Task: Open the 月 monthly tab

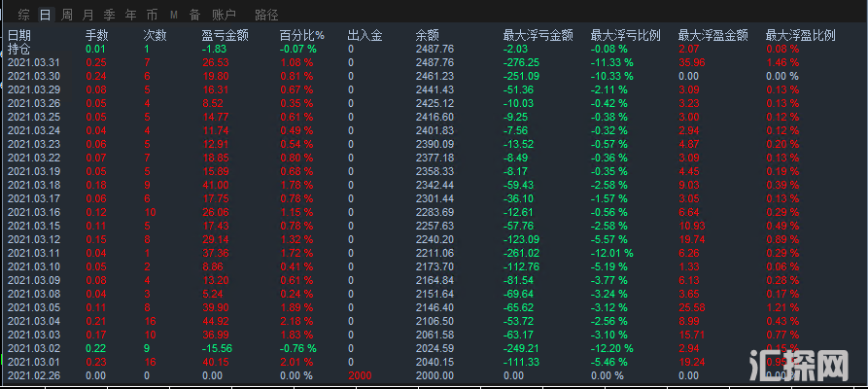Action: 88,15
